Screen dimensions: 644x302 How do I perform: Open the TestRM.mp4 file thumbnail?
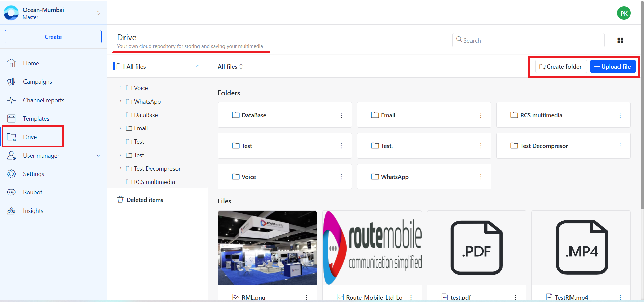click(x=581, y=248)
